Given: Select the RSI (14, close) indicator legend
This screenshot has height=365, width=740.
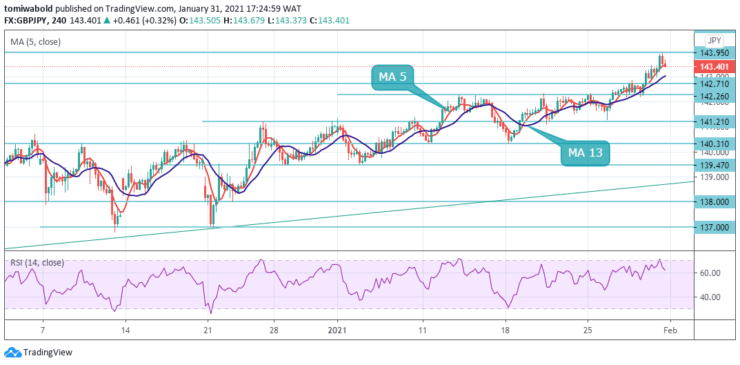Looking at the screenshot, I should point(38,263).
